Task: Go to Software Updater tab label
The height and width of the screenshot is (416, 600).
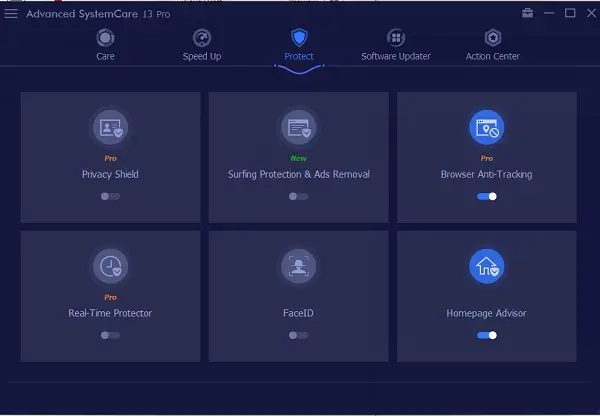Action: (396, 57)
